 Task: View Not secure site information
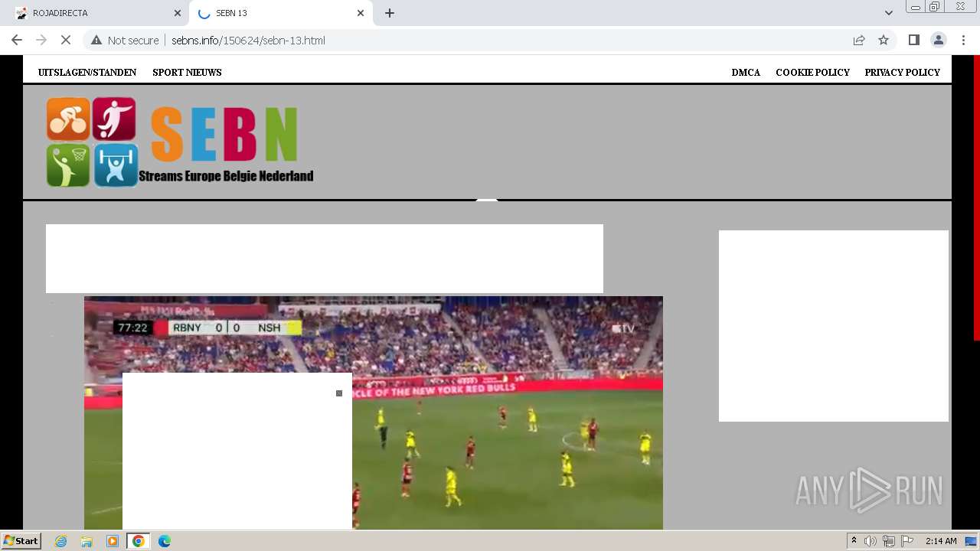click(x=125, y=40)
